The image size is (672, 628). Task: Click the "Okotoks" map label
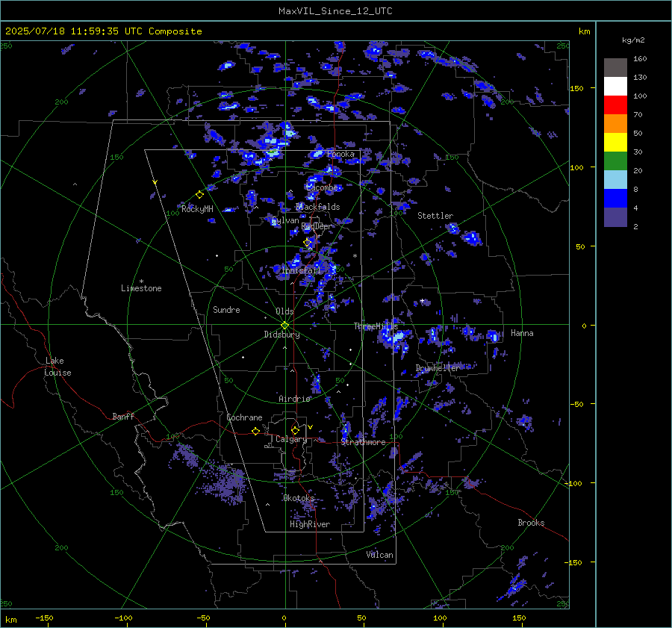click(299, 498)
